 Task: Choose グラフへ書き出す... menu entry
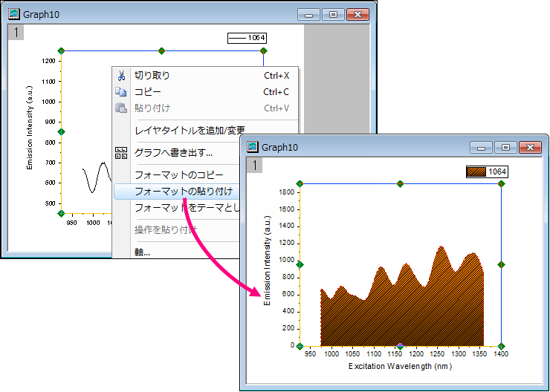[x=174, y=153]
